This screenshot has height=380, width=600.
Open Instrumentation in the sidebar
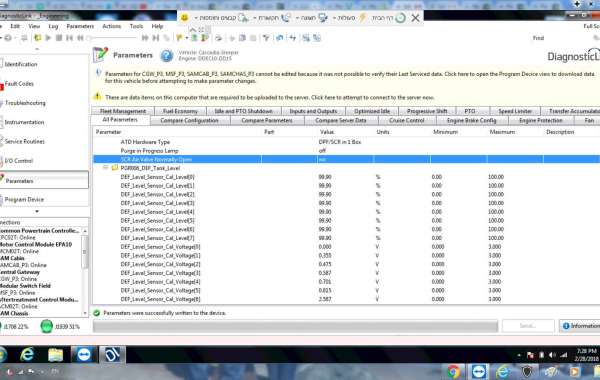tap(24, 122)
